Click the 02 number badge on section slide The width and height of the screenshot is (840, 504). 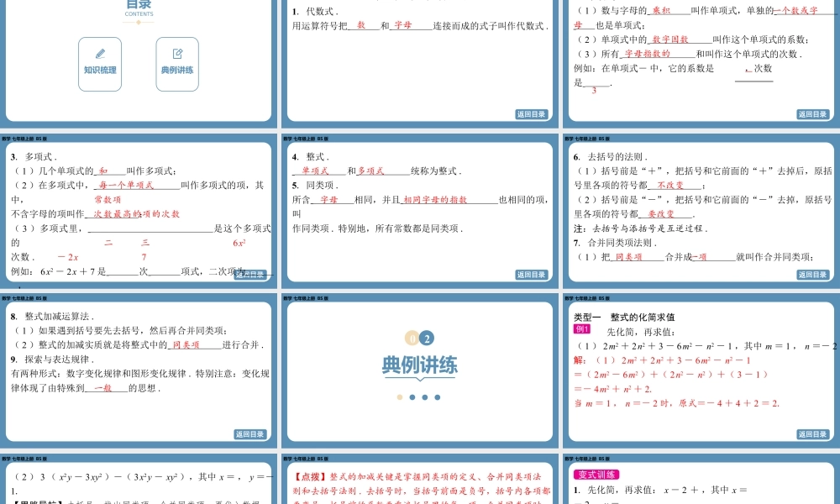point(419,339)
